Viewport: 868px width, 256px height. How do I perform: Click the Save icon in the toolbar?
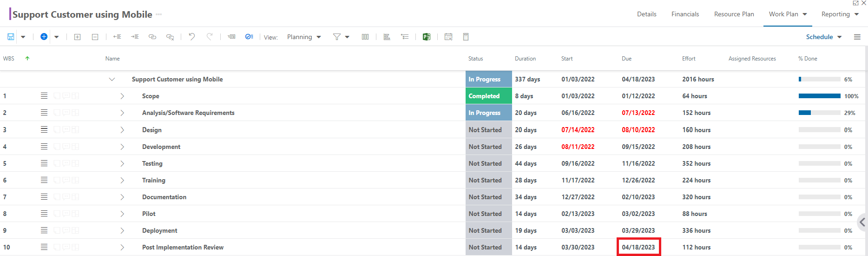tap(11, 37)
